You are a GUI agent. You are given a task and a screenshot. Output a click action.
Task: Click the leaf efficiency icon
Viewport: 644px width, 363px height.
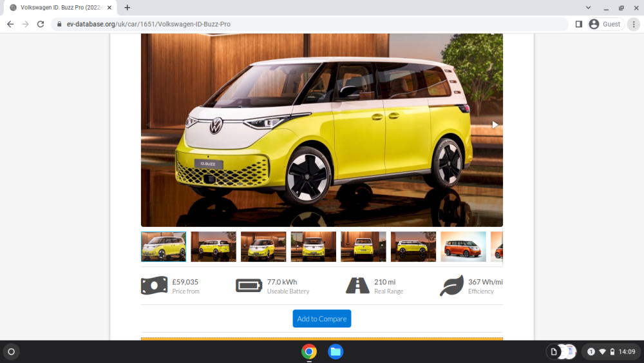tap(451, 285)
